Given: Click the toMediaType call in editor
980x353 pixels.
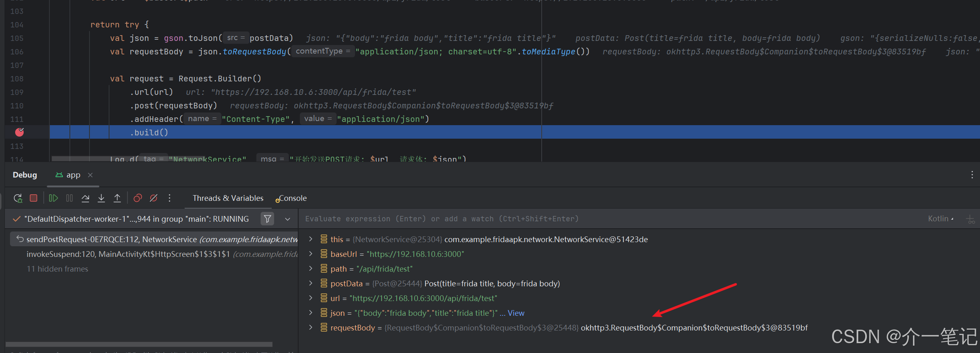Looking at the screenshot, I should 548,52.
